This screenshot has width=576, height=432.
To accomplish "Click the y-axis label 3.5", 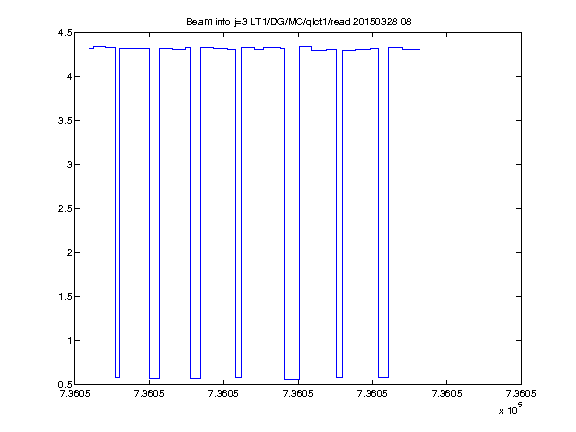I will 65,120.
